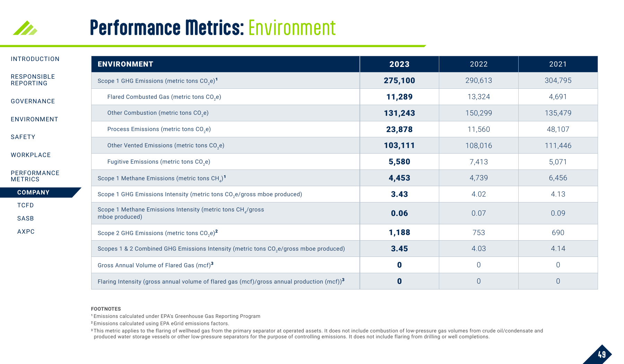624x364 pixels.
Task: Select Performance Metrics in the sidebar
Action: click(35, 176)
